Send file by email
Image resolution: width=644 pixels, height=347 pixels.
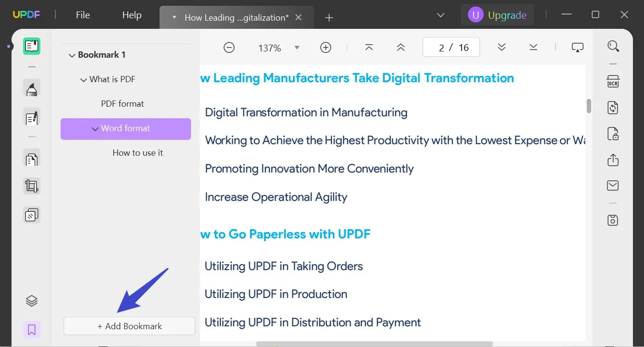tap(613, 186)
